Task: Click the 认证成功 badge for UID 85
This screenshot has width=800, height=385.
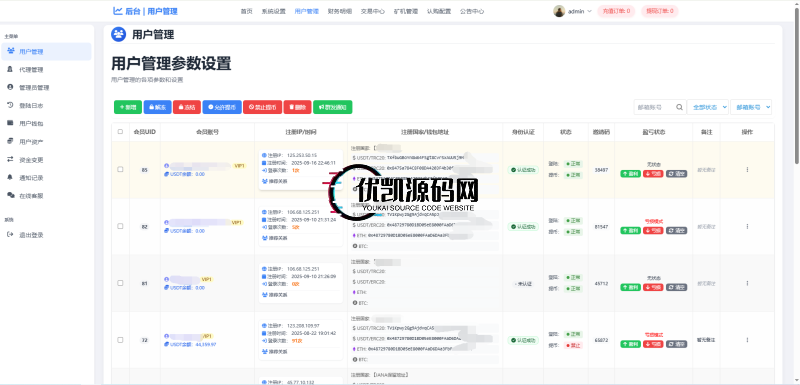Action: [x=523, y=170]
